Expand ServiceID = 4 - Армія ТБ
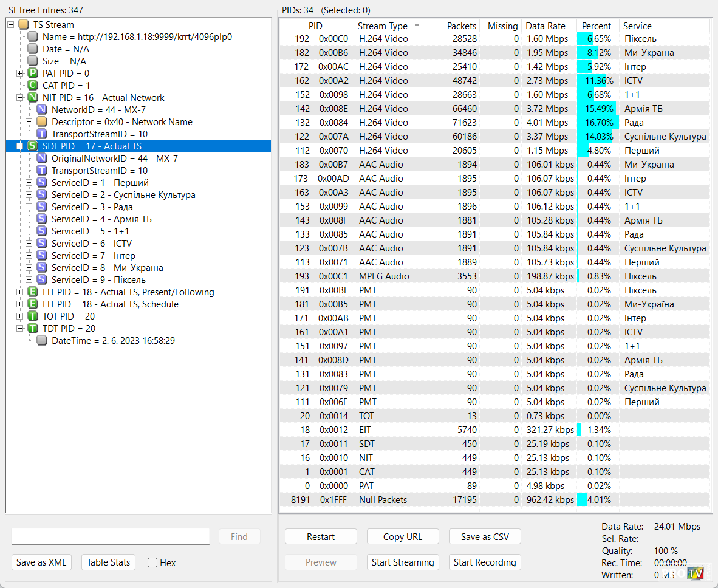 pos(29,219)
